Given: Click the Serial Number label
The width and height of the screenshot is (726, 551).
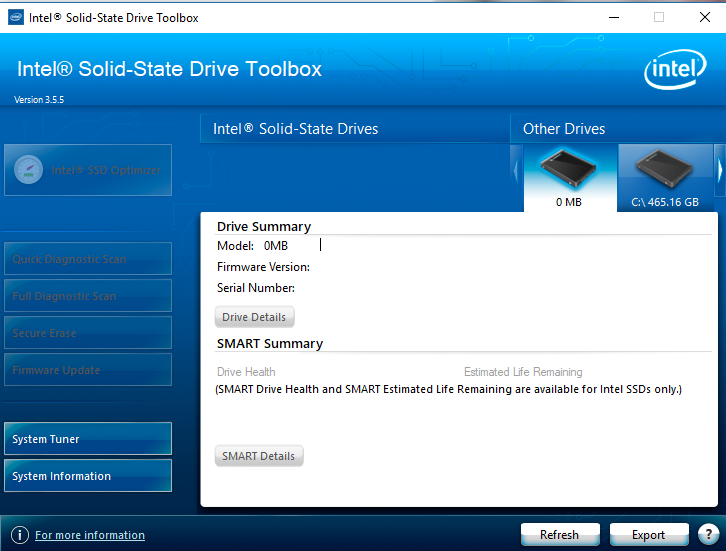Looking at the screenshot, I should click(256, 288).
